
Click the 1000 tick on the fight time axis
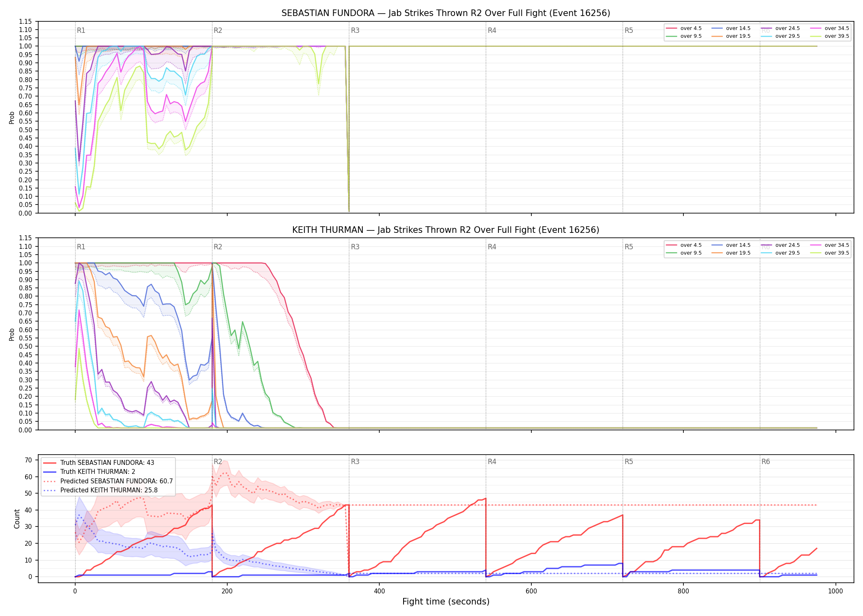click(835, 591)
